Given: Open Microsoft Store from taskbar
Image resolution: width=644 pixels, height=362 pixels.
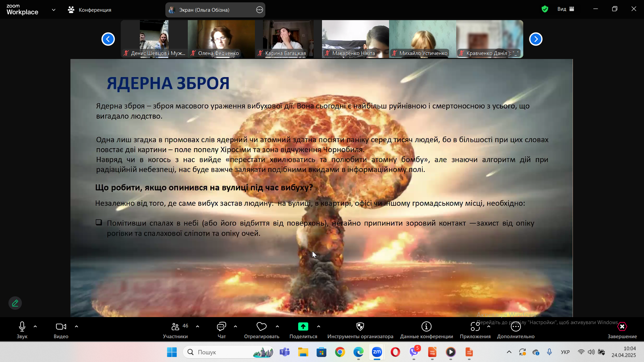Looking at the screenshot, I should click(322, 352).
